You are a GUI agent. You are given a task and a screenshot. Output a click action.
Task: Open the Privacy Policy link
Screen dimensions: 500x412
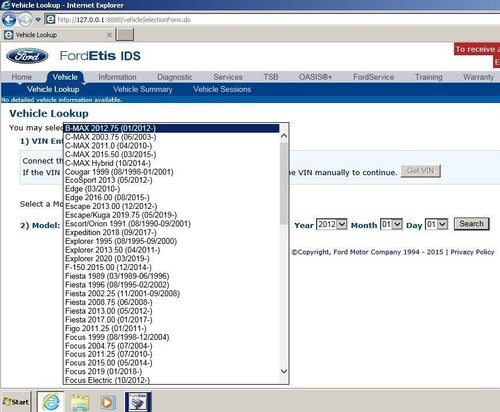[472, 252]
